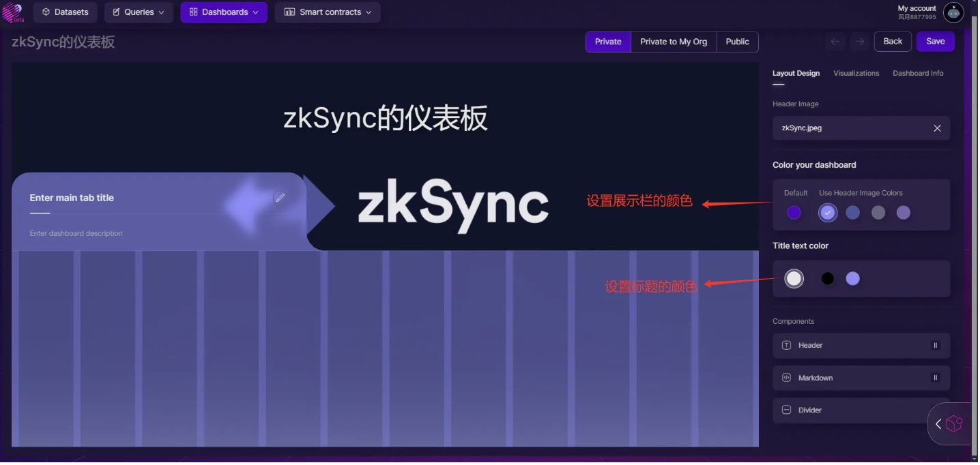
Task: Open the Smart contracts dropdown
Action: tap(328, 12)
